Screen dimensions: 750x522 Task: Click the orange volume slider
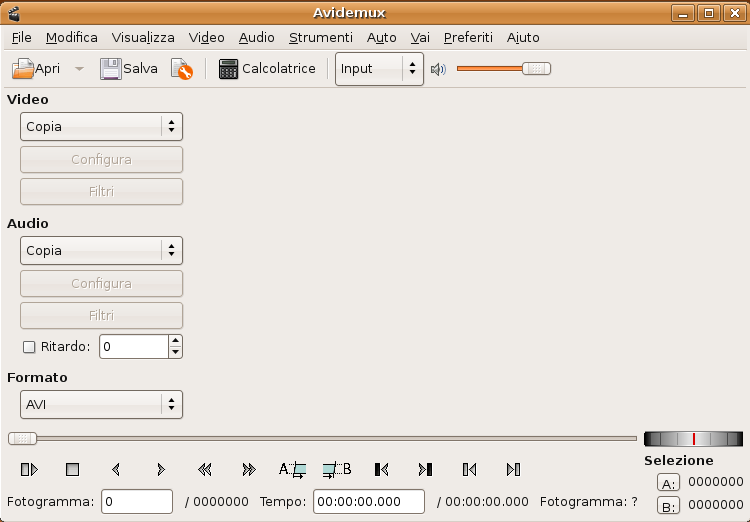tap(490, 69)
